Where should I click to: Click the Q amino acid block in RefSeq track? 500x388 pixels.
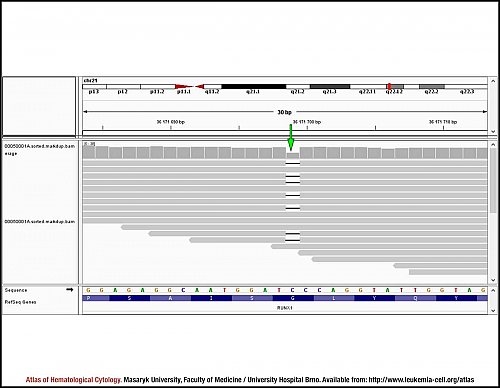pyautogui.click(x=415, y=298)
